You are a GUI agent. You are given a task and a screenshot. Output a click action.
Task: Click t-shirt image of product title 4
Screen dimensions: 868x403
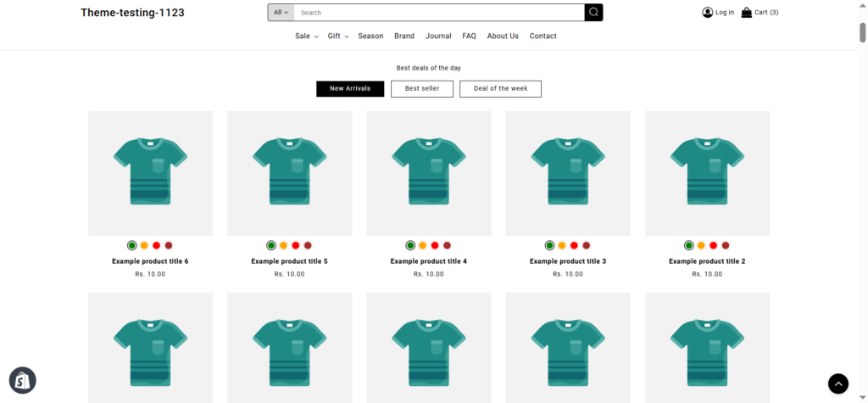pos(429,174)
